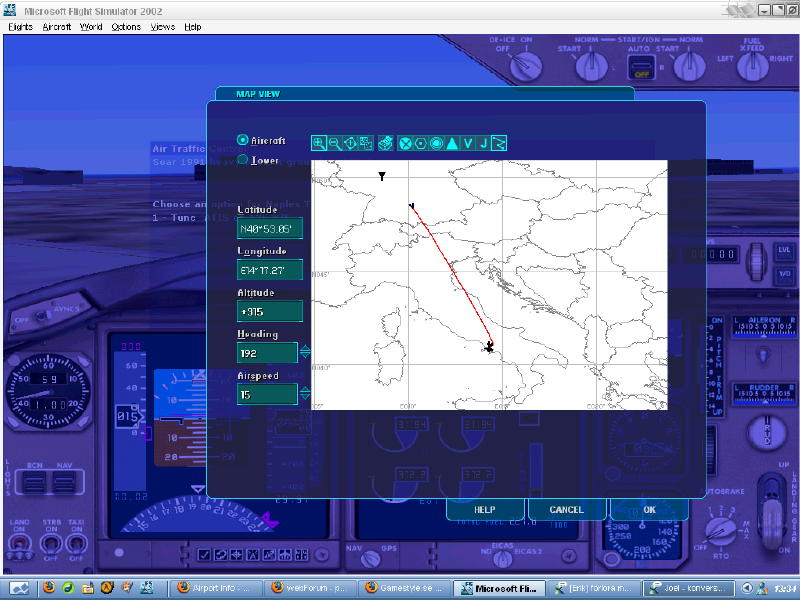Click the Latitude input field
The height and width of the screenshot is (600, 800).
[x=270, y=229]
